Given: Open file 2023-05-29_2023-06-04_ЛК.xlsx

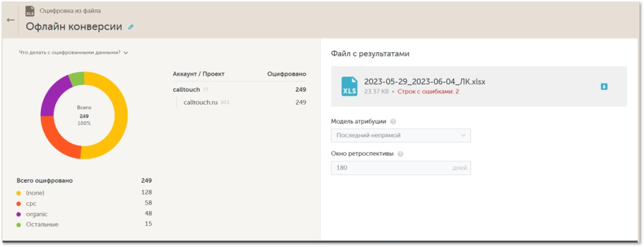Looking at the screenshot, I should point(425,82).
